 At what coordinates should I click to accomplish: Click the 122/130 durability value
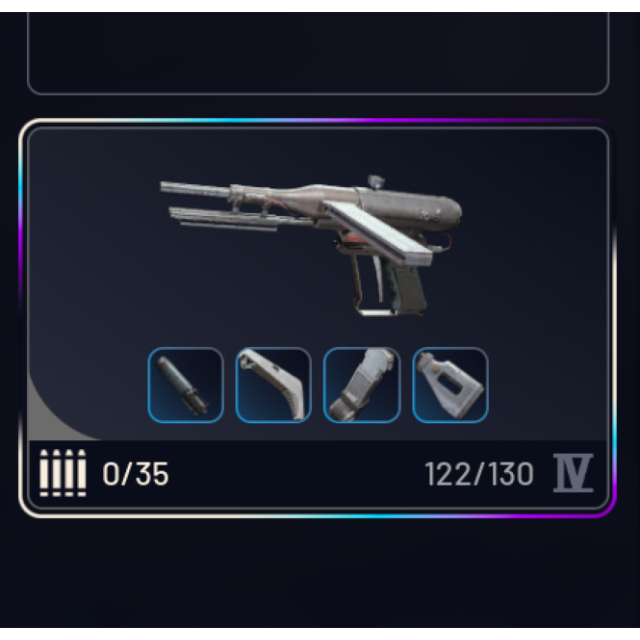479,474
